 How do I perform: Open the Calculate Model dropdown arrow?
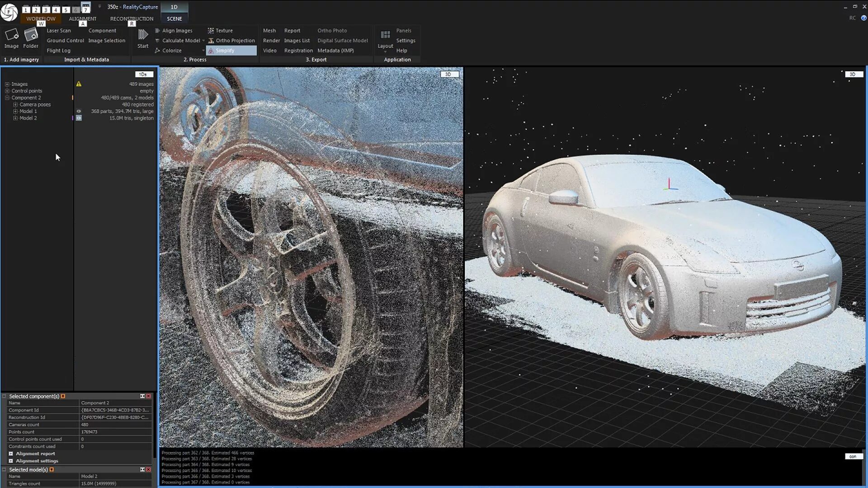203,41
